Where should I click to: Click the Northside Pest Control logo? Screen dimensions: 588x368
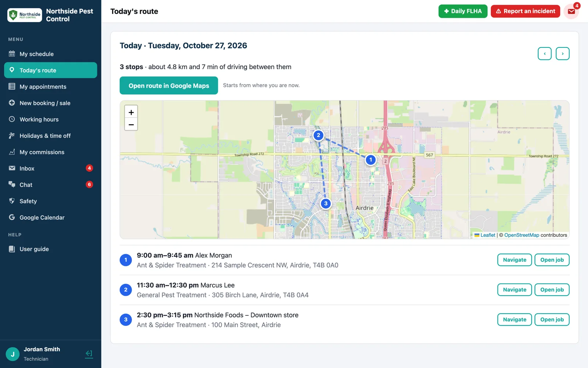point(25,15)
